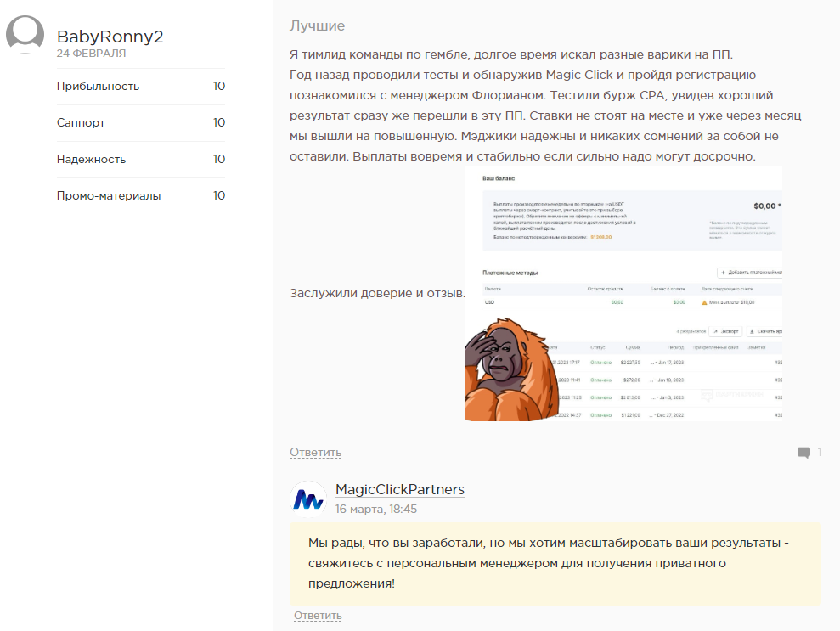Open MagicClickPartners logo avatar

tap(308, 499)
